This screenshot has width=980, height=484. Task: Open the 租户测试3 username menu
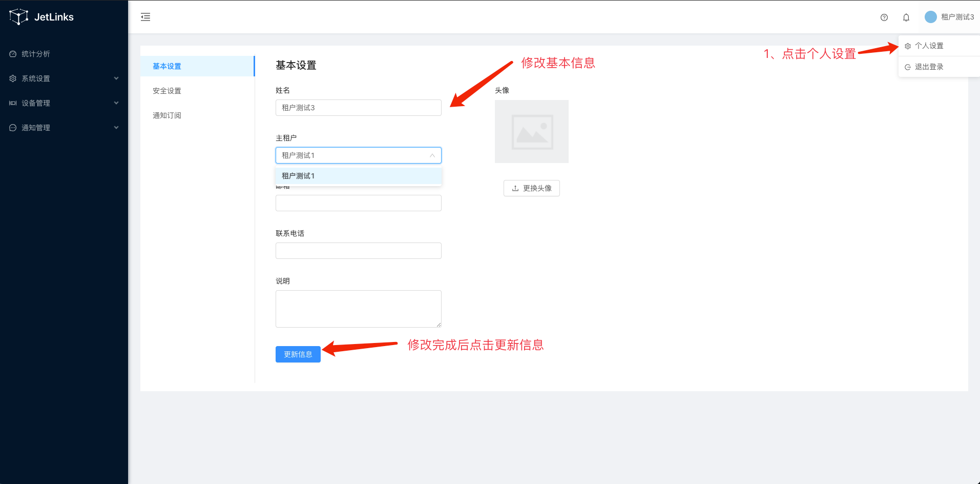pyautogui.click(x=957, y=17)
